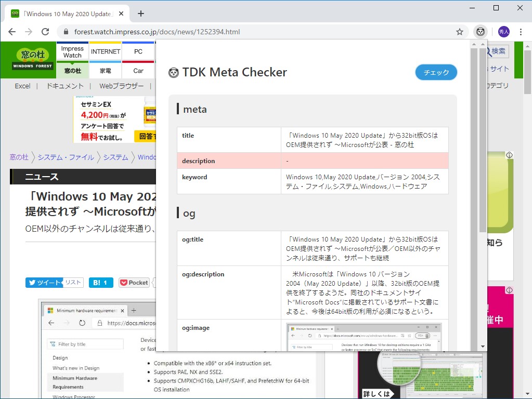Click the Hatena Bookmark B! icon
The width and height of the screenshot is (532, 399).
(x=100, y=282)
